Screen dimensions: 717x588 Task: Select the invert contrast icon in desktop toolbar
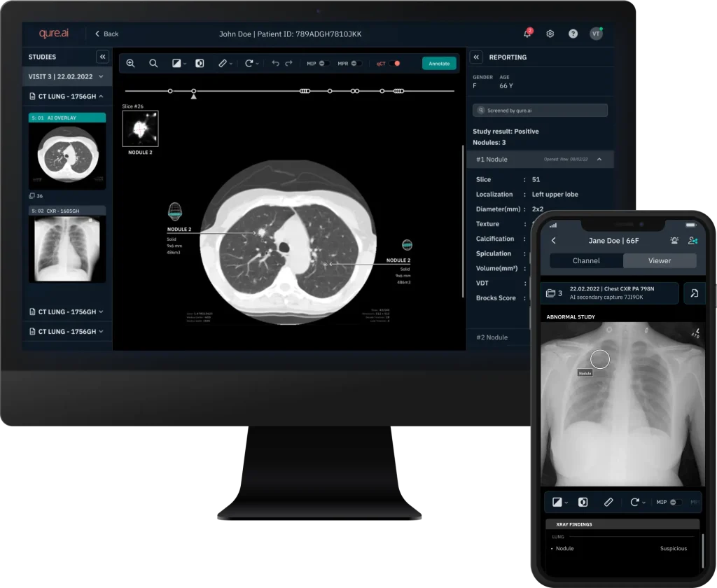pos(200,63)
